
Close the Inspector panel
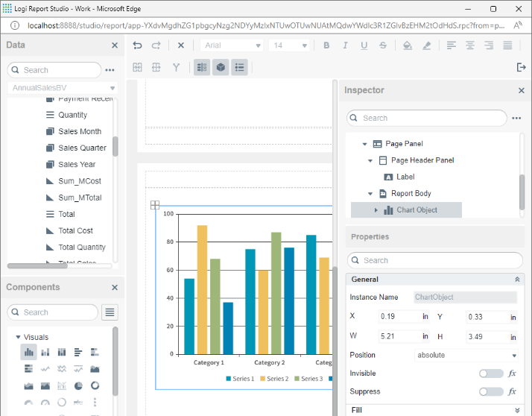tap(522, 90)
